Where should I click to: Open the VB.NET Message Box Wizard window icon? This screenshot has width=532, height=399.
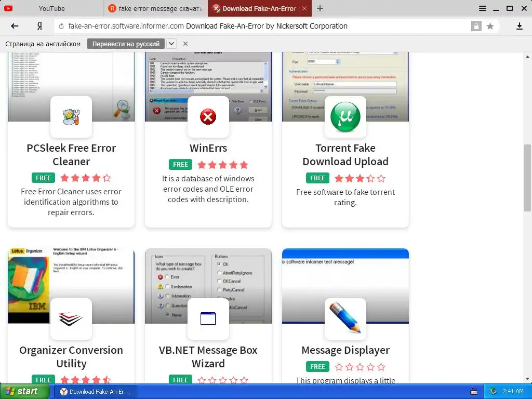208,318
